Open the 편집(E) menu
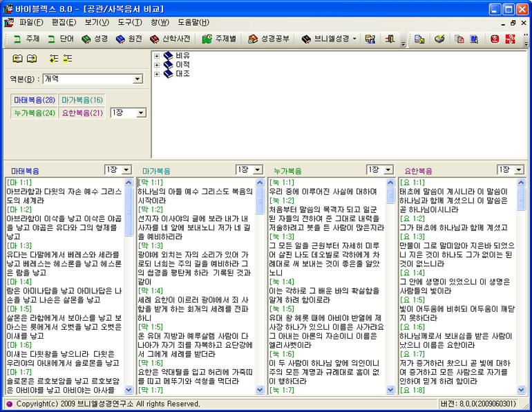Screen dimensions: 532x412 (64, 22)
